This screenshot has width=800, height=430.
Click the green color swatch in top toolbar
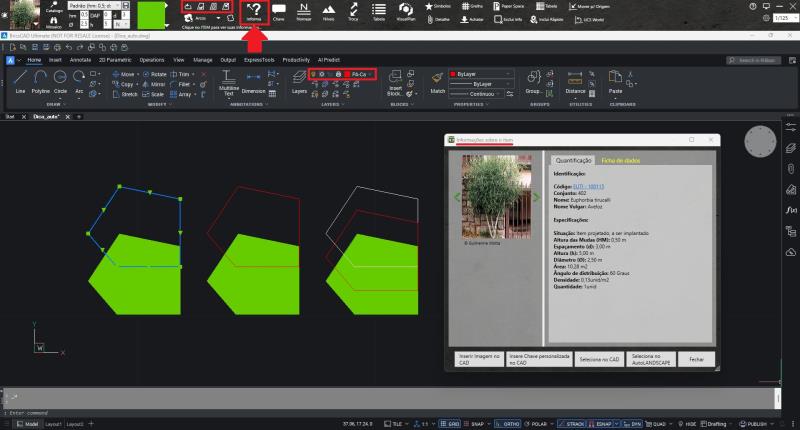coord(152,17)
